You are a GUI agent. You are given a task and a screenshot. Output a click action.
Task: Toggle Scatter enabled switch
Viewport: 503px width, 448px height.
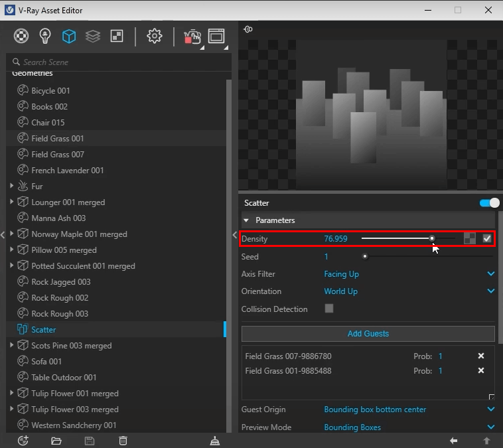click(490, 203)
